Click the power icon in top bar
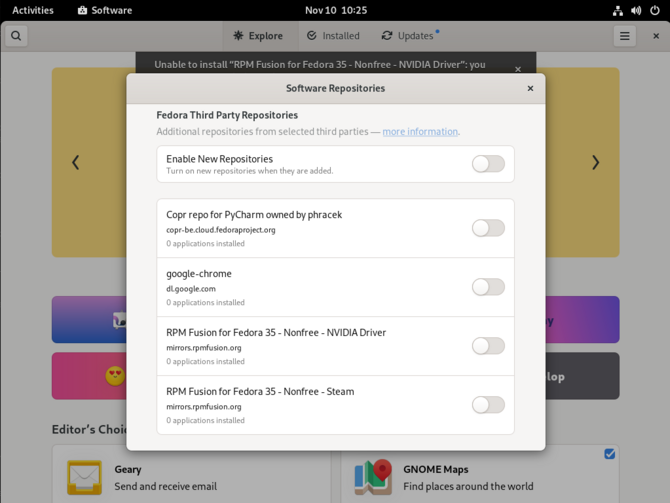Viewport: 670px width, 503px height. point(655,10)
